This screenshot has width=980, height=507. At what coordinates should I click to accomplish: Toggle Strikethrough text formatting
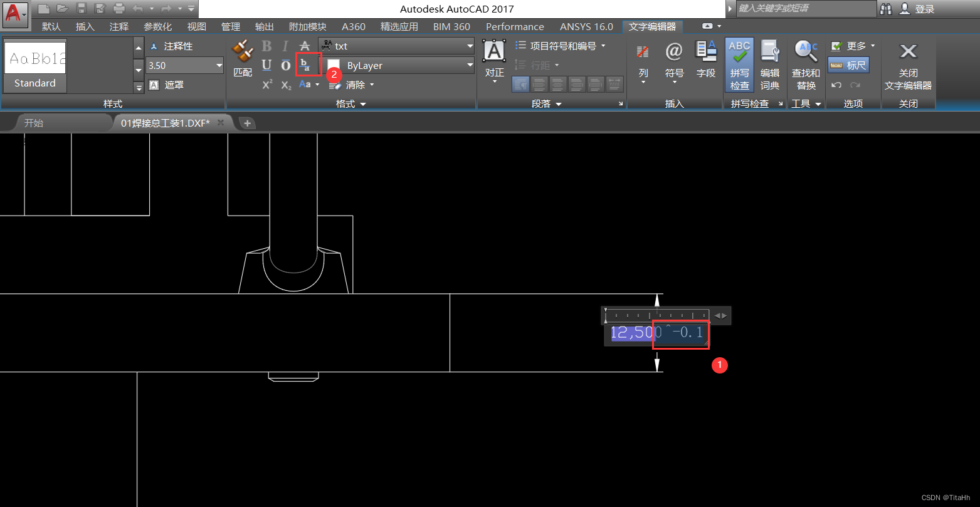tap(305, 46)
